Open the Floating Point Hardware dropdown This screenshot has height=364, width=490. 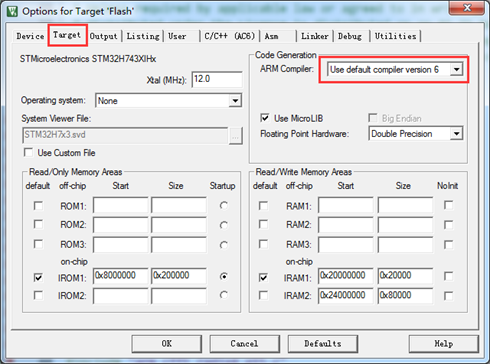point(456,134)
